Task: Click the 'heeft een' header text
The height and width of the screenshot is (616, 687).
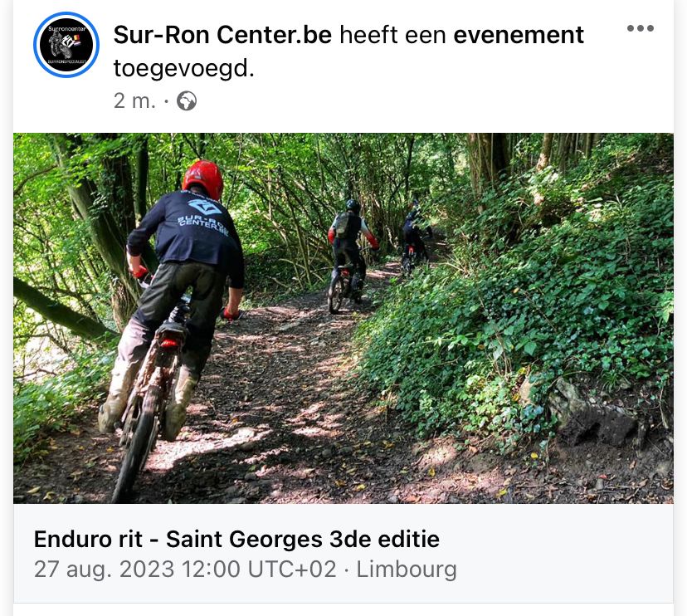Action: [392, 35]
